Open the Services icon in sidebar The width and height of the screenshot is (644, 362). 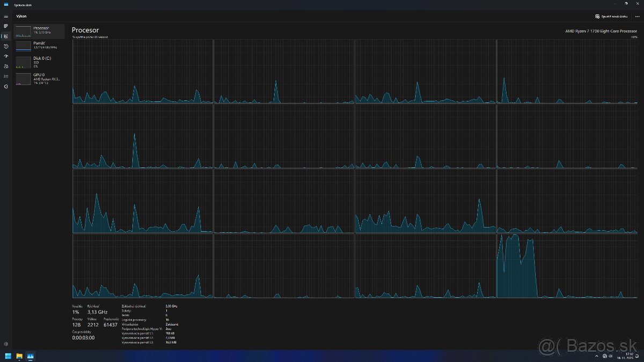[6, 86]
